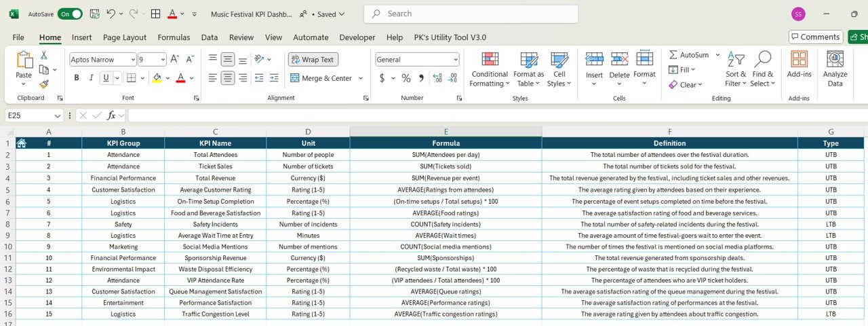Screen dimensions: 868x326
Task: Click the Insert Function fx icon
Action: 112,115
